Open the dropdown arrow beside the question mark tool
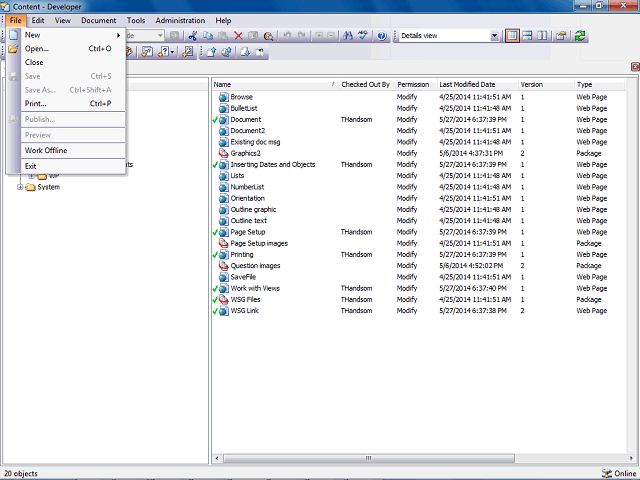Image resolution: width=640 pixels, height=480 pixels. tap(172, 52)
